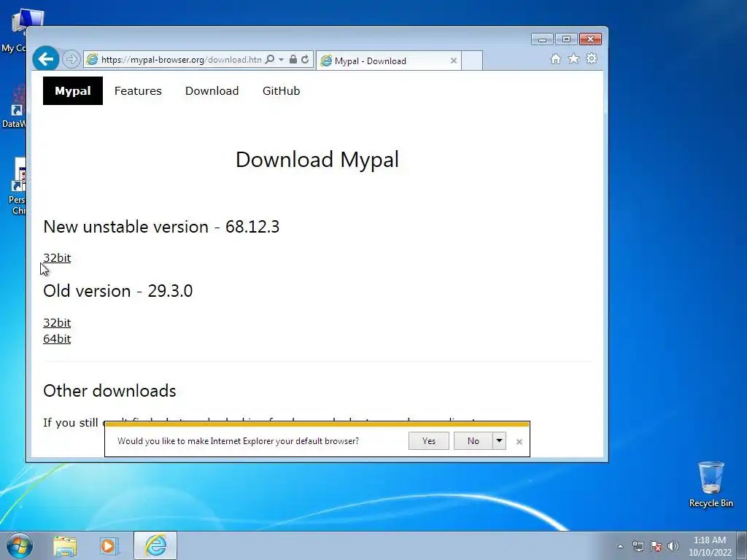Click the Download Mypal heading text
This screenshot has width=747, height=560.
pos(317,159)
